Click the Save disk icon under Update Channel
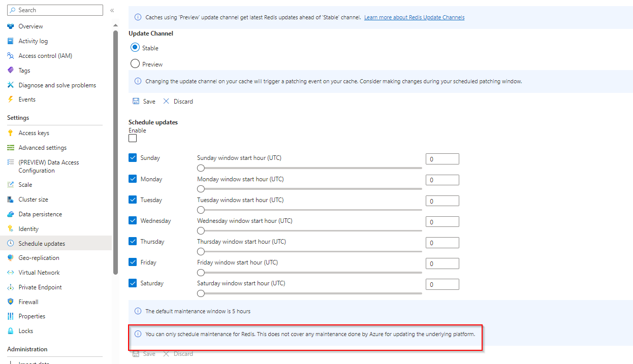Viewport: 633px width, 364px height. 136,102
